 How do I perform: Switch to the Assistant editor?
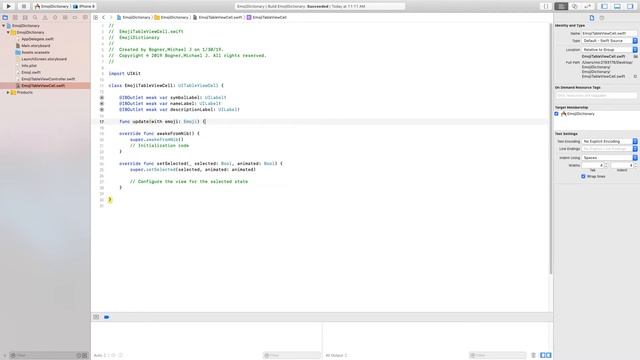(x=574, y=7)
